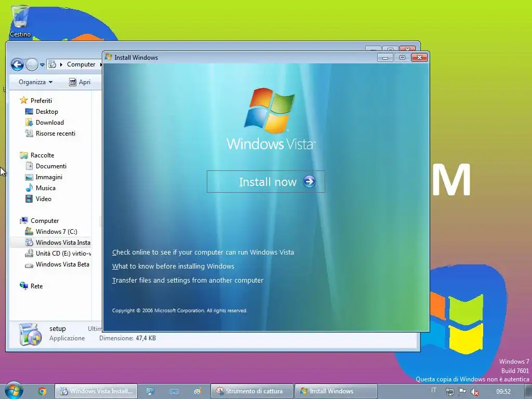Viewport: 532px width, 399px height.
Task: Click the Rete network icon
Action: click(x=24, y=286)
